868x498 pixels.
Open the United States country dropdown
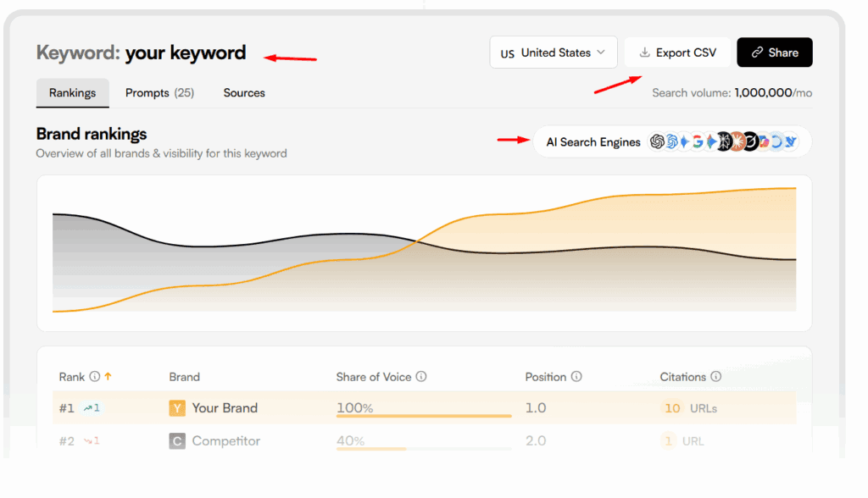(554, 53)
